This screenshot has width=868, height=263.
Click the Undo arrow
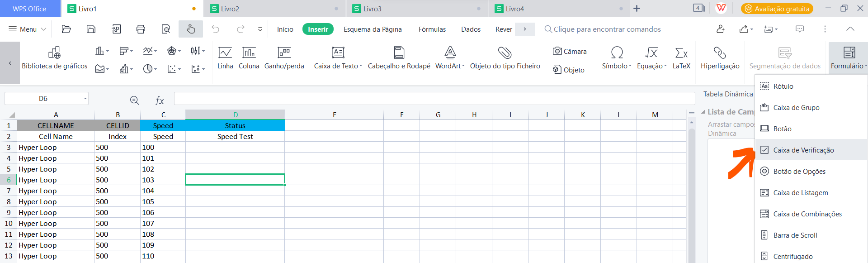(x=216, y=29)
